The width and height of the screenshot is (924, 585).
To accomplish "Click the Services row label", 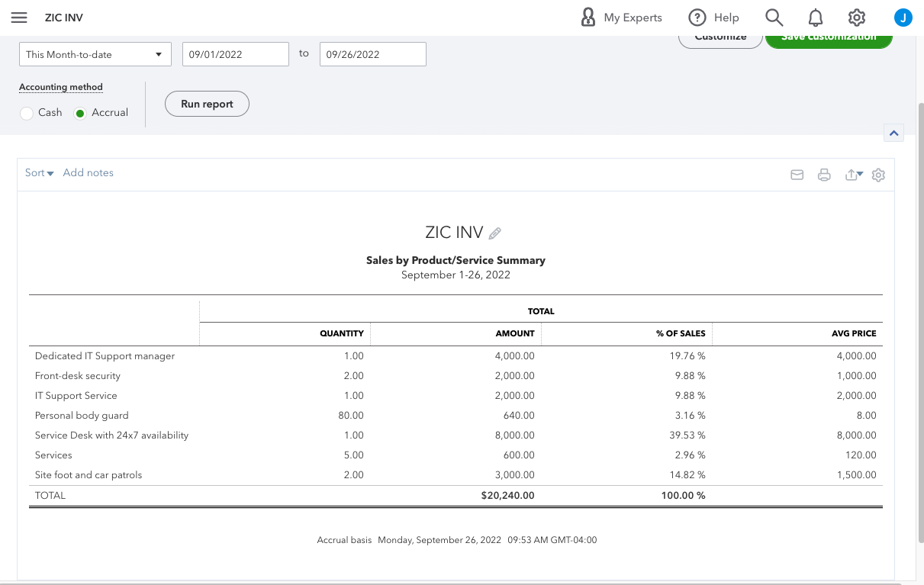I will tap(53, 455).
